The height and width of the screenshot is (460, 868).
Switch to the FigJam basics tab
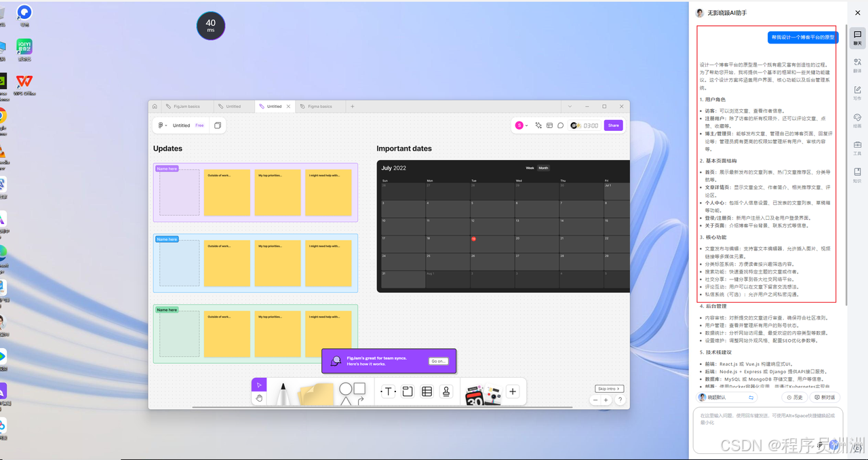click(186, 107)
